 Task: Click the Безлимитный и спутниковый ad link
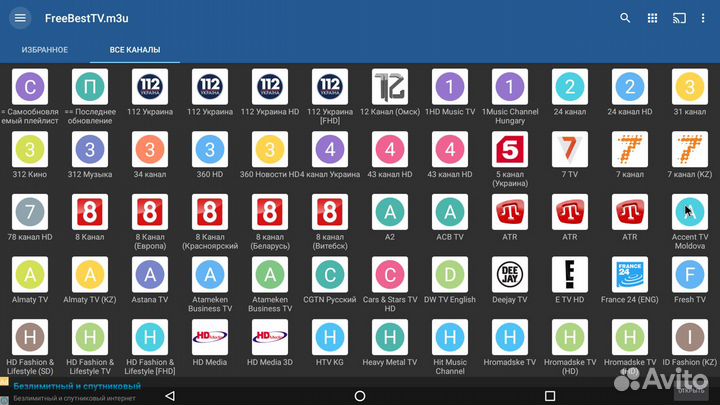[x=84, y=386]
